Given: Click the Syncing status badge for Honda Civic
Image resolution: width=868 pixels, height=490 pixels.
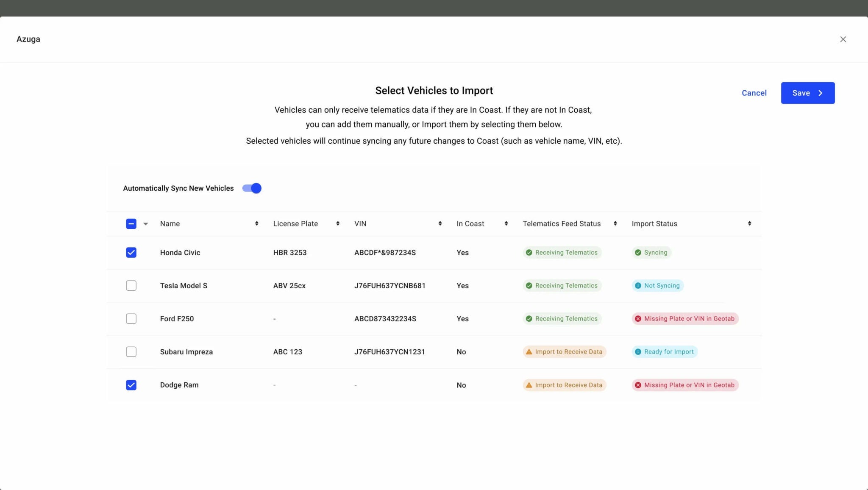Looking at the screenshot, I should [652, 252].
